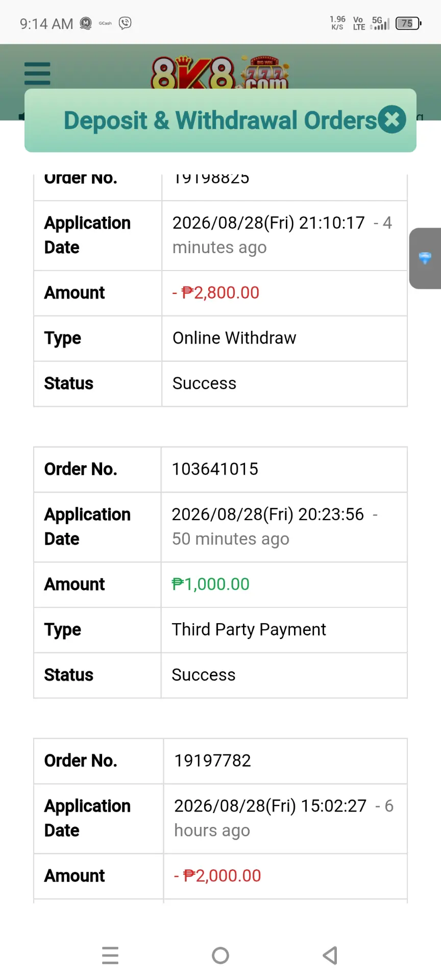Tap the -₱2,800.00 withdrawal amount
This screenshot has height=980, width=441.
click(x=216, y=292)
